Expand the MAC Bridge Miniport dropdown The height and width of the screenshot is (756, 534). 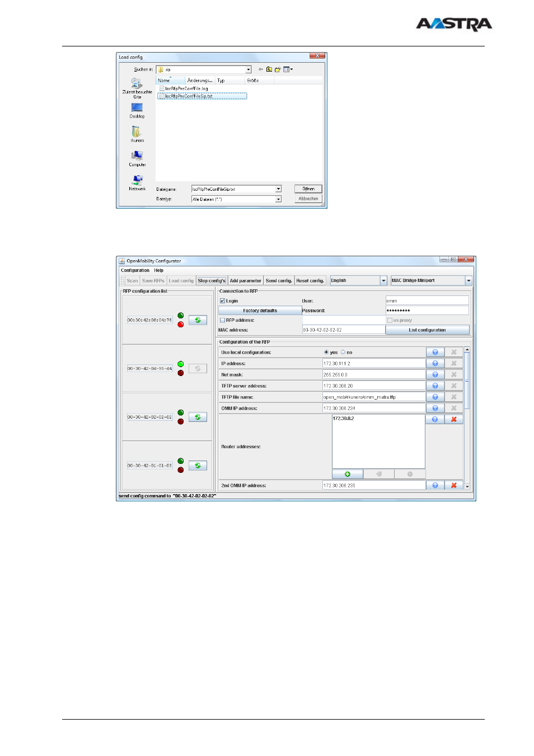coord(469,280)
